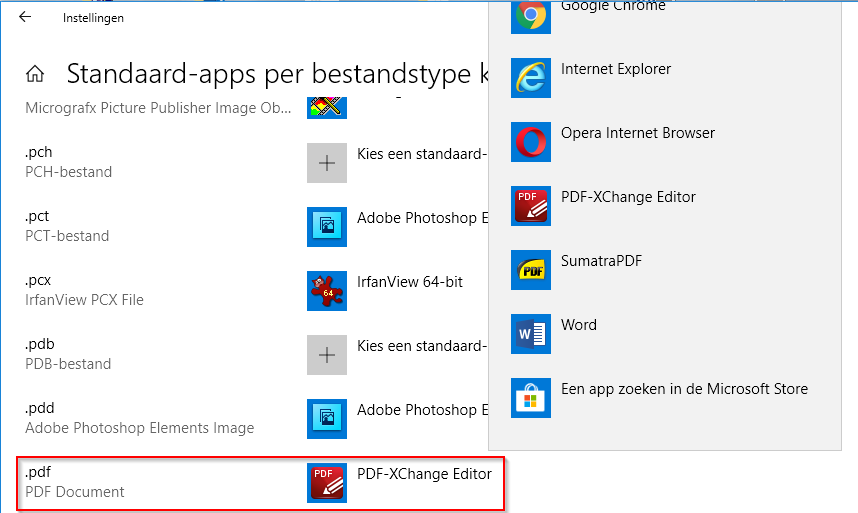The height and width of the screenshot is (513, 858).
Task: Click the Micrografx Picture Publisher app icon
Action: [x=327, y=107]
